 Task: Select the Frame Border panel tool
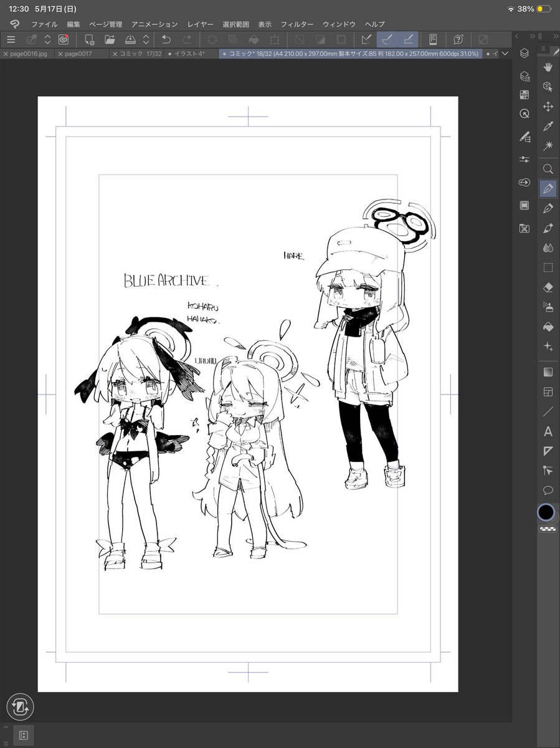pyautogui.click(x=548, y=392)
